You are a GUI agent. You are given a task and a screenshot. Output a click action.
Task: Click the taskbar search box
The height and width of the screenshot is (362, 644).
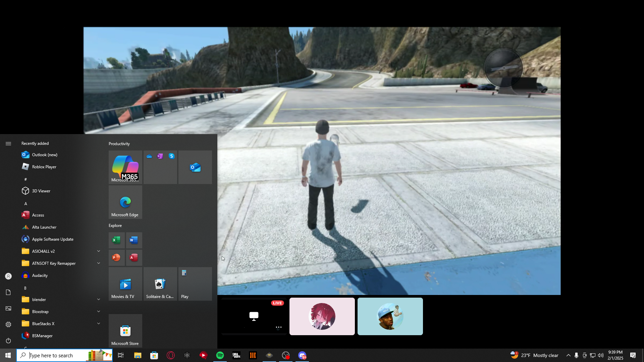(x=57, y=355)
